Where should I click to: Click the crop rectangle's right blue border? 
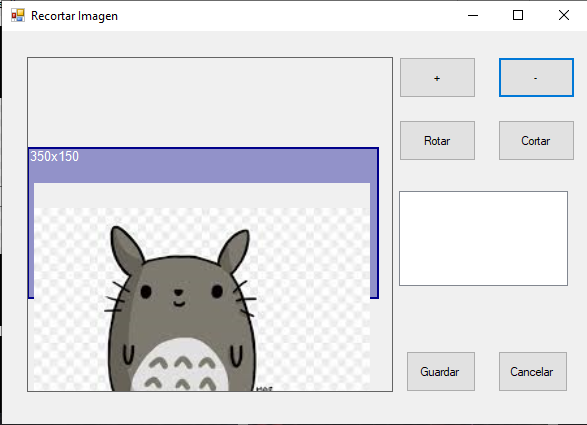378,223
